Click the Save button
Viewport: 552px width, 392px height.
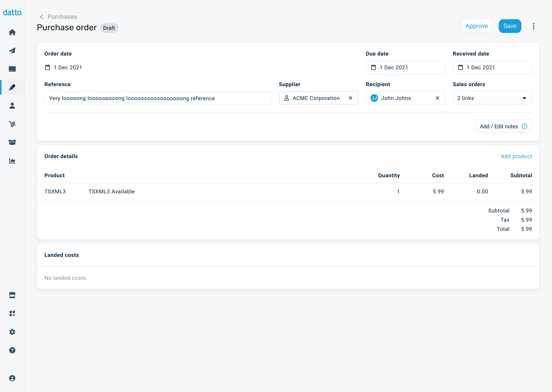[x=510, y=26]
